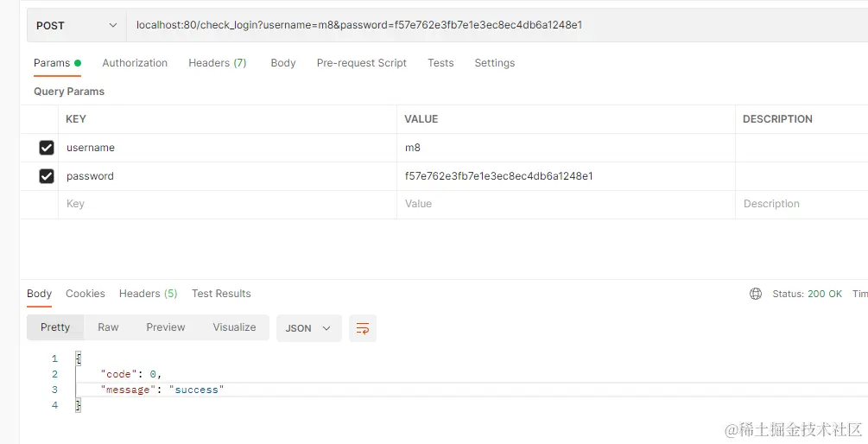Screen dimensions: 868x444
Task: Select the Pretty view button
Action: 55,327
